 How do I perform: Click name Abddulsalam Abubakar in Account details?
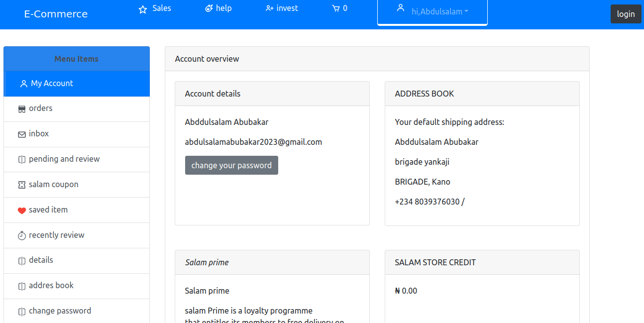226,122
